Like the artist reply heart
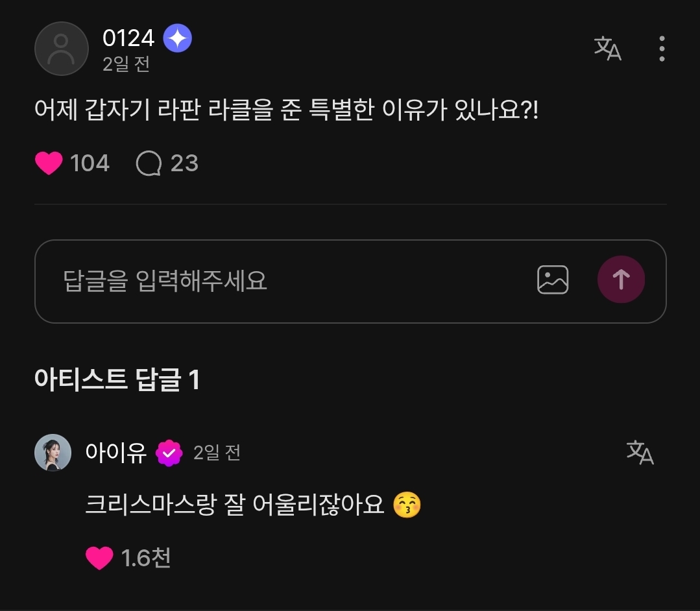The image size is (700, 611). click(99, 558)
